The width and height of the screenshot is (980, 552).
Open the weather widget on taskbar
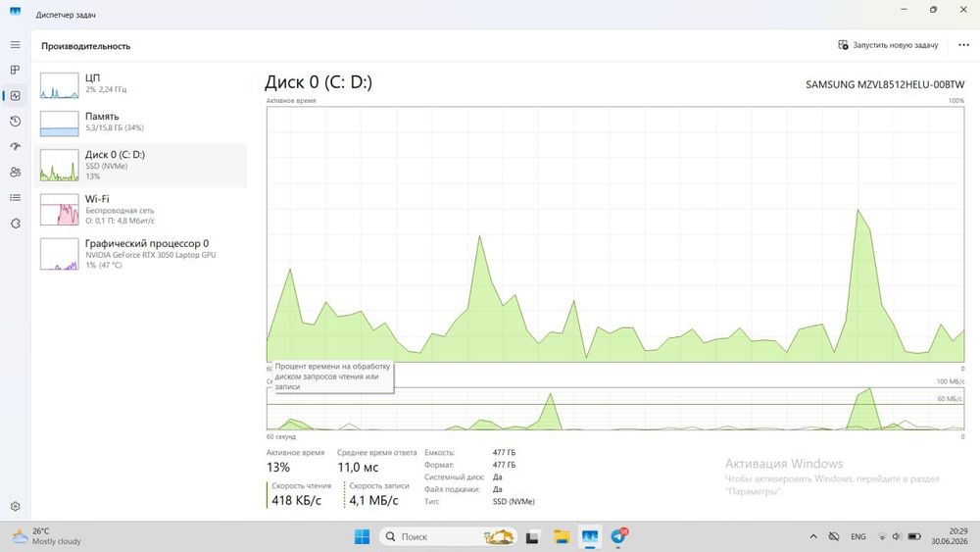pos(47,536)
